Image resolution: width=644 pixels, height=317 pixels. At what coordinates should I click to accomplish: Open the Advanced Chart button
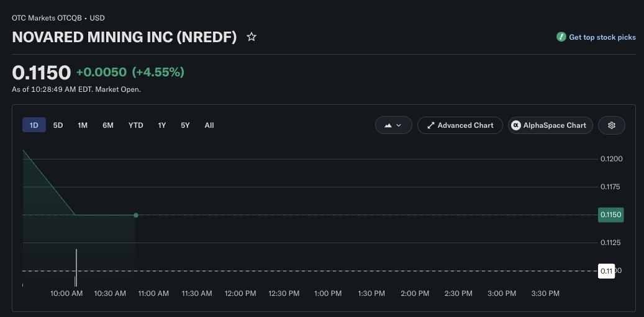coord(460,125)
